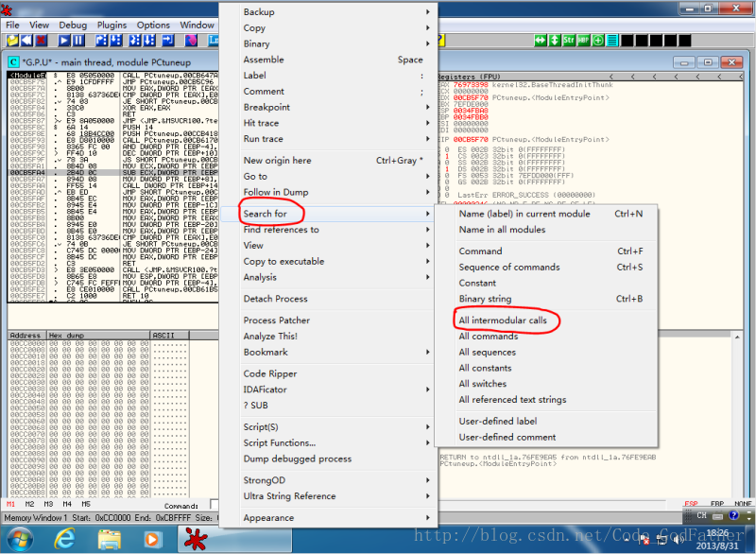The height and width of the screenshot is (554, 756).
Task: Click the C icon of the CPU window
Action: coord(13,62)
